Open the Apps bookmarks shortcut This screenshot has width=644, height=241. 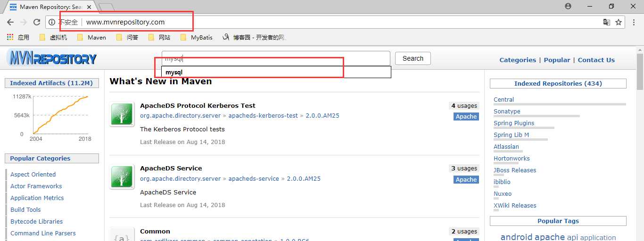coord(18,37)
